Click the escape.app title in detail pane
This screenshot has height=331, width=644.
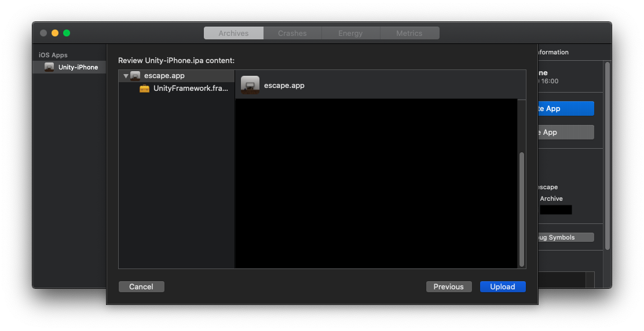[x=284, y=85]
